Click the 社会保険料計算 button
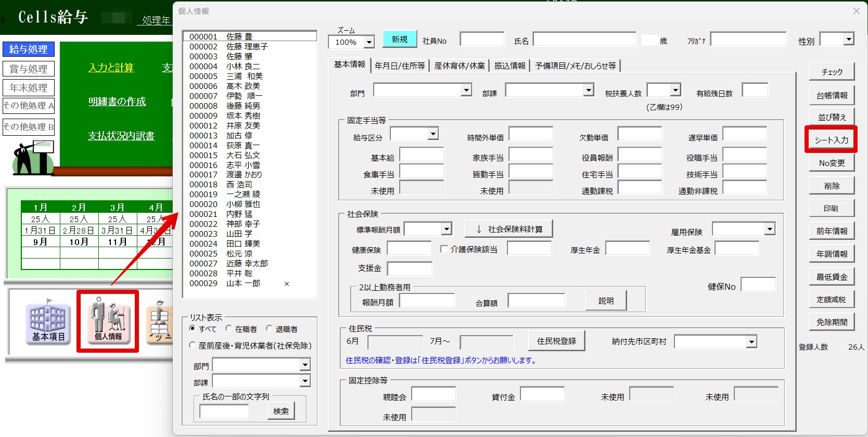868x437 pixels. coord(508,229)
